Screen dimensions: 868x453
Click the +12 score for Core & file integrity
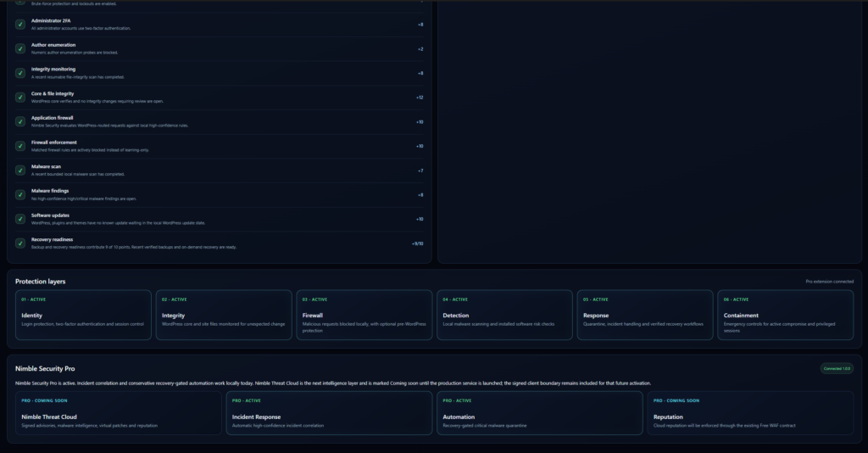click(420, 98)
